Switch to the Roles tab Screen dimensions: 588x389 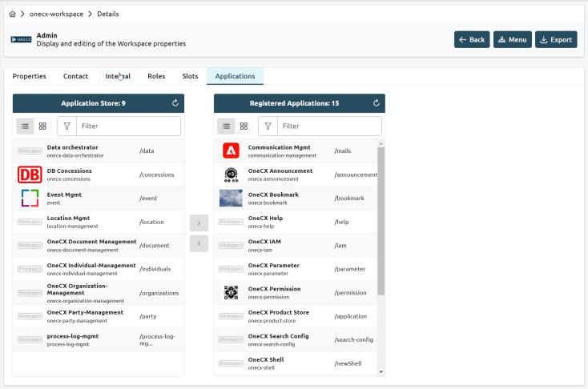coord(156,77)
